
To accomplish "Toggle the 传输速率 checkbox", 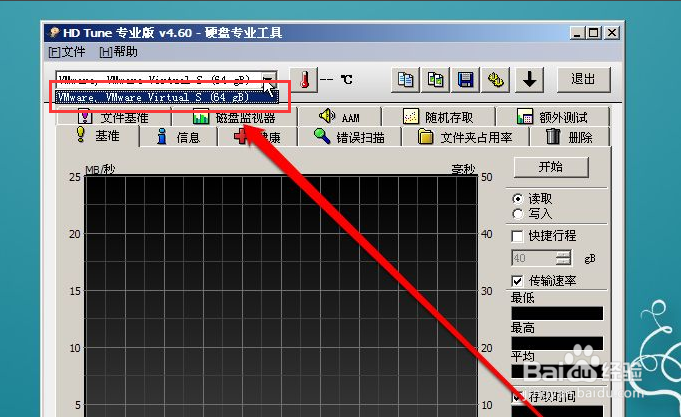I will (517, 281).
